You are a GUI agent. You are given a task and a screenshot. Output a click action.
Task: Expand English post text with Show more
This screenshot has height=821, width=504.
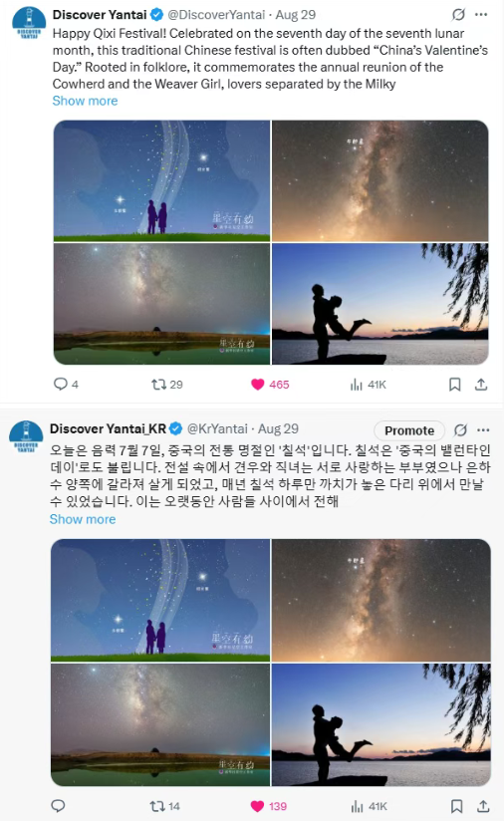click(85, 101)
